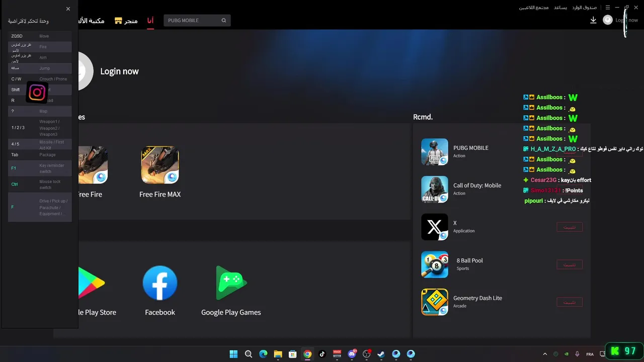This screenshot has width=644, height=362.
Task: Open the مكتبة library tab
Action: pos(92,21)
